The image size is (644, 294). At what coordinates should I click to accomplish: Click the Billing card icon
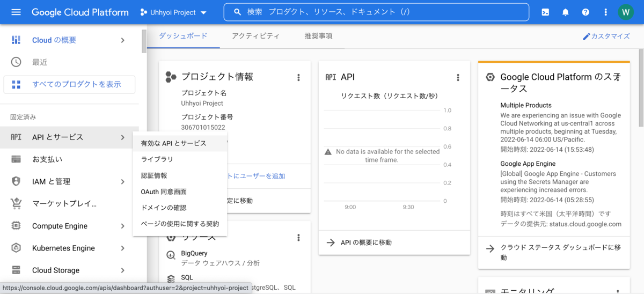point(16,159)
